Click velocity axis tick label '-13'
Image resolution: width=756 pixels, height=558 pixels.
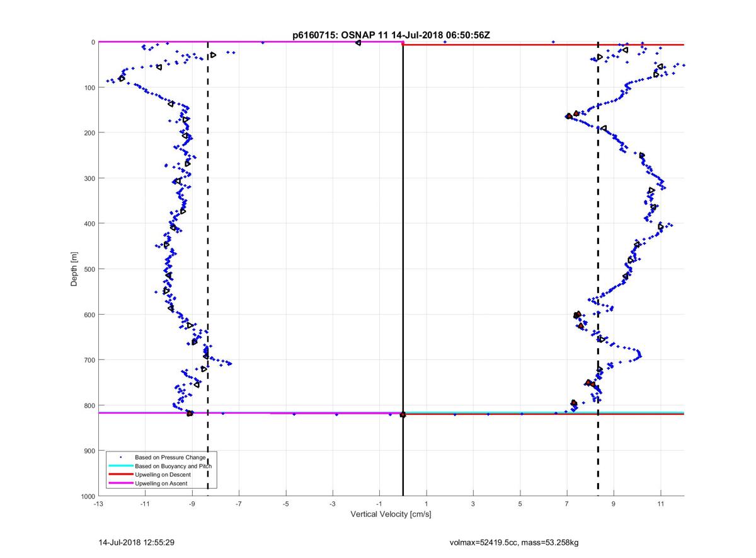coord(98,504)
